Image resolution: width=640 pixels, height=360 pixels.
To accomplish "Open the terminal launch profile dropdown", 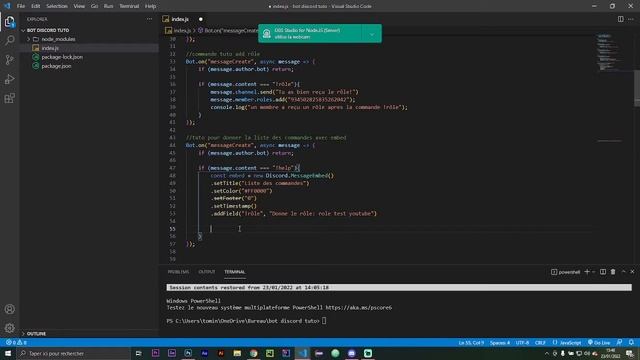I will [593, 272].
